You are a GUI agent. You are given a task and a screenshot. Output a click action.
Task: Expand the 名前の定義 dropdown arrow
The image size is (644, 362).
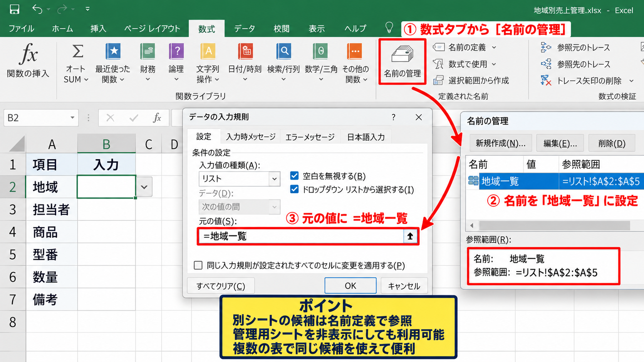[494, 48]
